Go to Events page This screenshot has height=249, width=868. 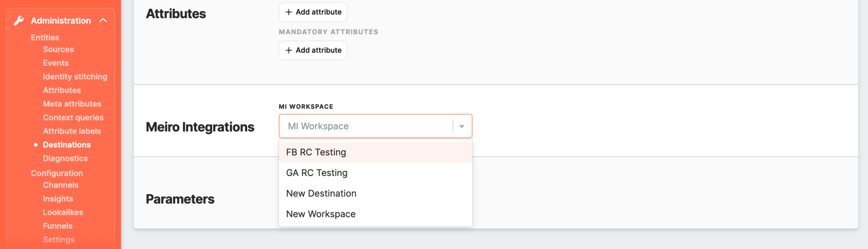[x=56, y=63]
